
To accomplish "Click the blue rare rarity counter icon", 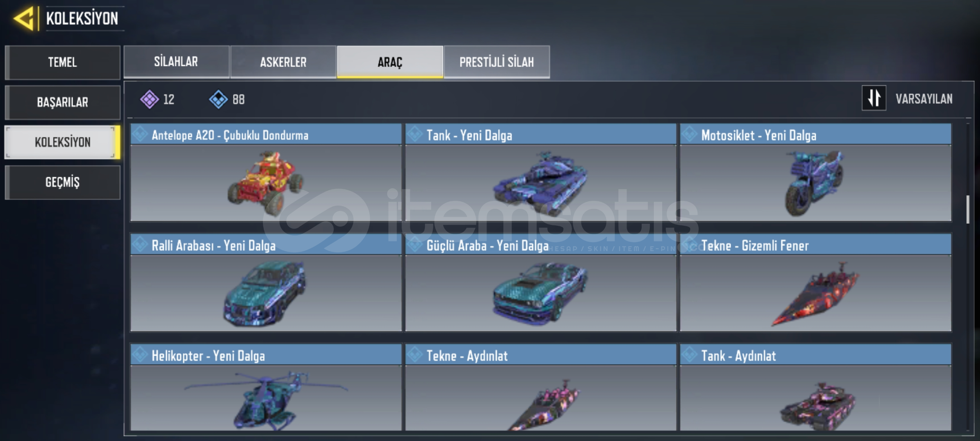I will coord(218,99).
